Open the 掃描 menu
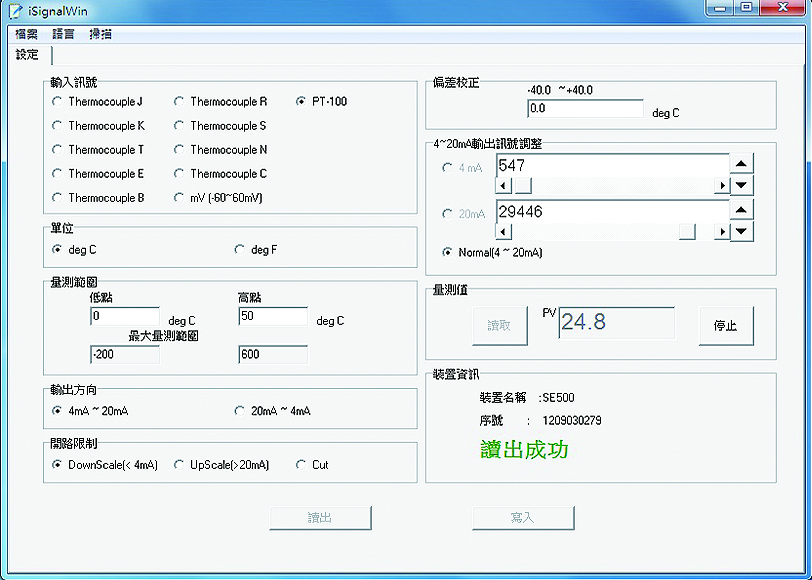The image size is (812, 580). [100, 35]
